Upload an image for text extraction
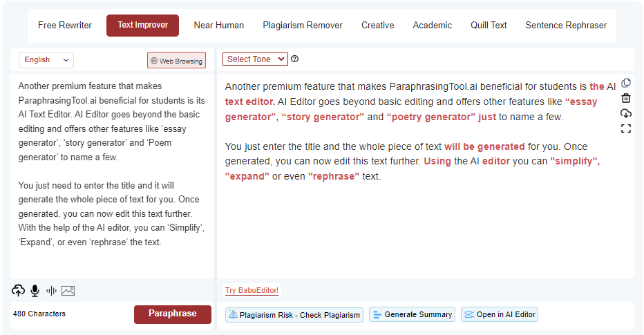The height and width of the screenshot is (335, 644). click(x=68, y=291)
